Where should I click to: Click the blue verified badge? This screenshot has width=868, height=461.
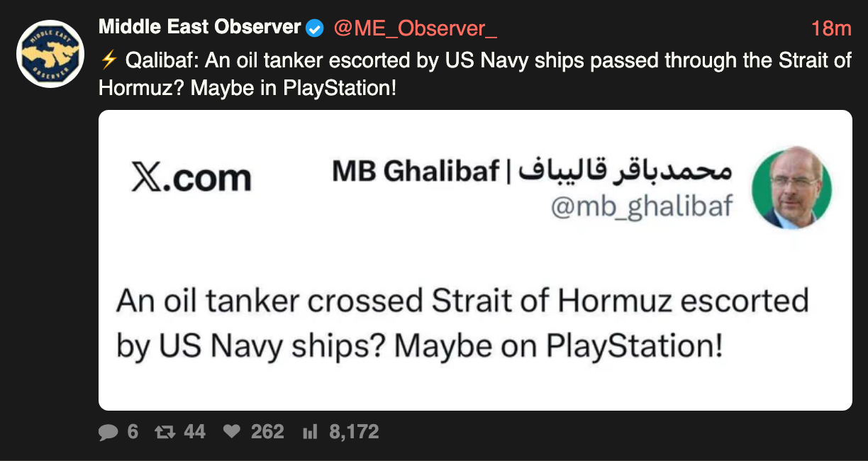(x=314, y=28)
